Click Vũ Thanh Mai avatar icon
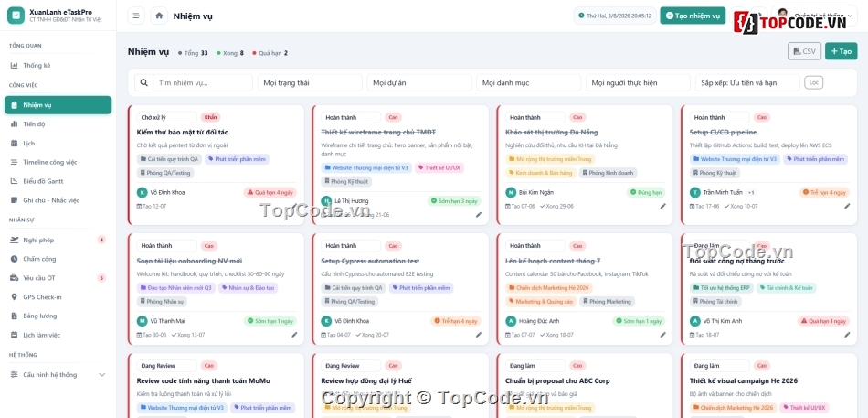 142,321
